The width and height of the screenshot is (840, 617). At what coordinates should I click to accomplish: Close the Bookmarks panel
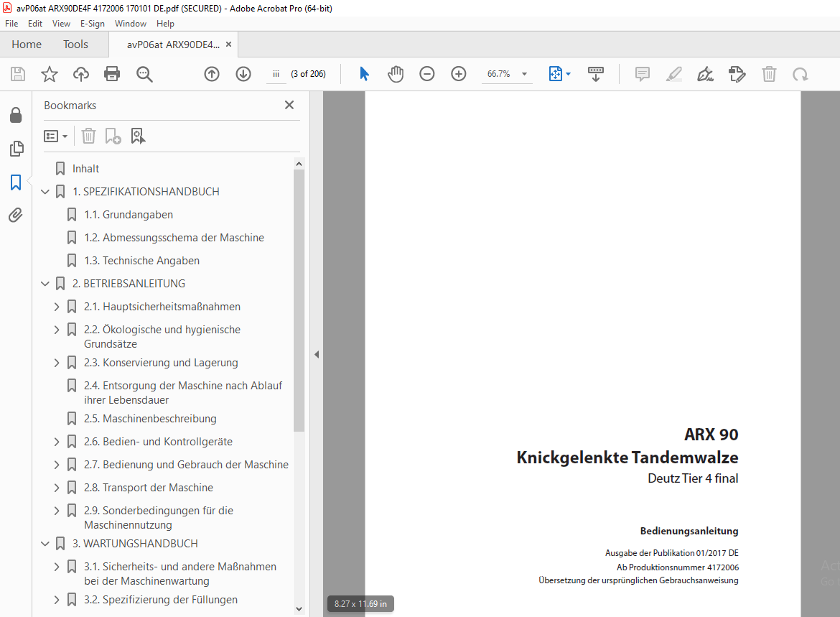point(289,105)
